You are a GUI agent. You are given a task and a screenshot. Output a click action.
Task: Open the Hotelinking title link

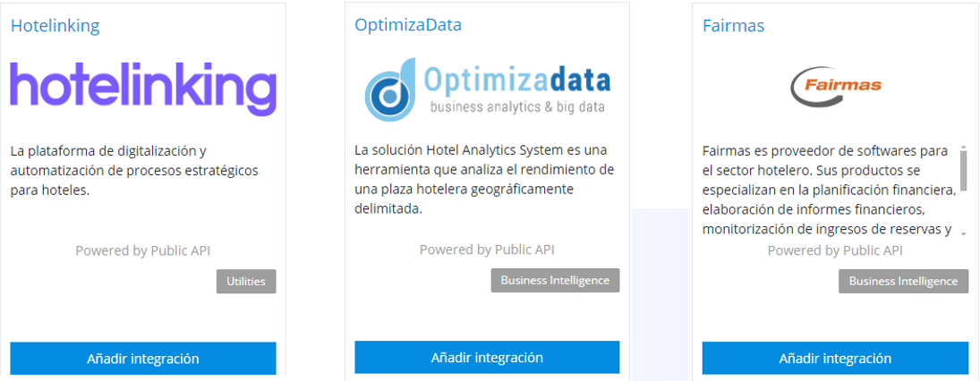tap(55, 26)
